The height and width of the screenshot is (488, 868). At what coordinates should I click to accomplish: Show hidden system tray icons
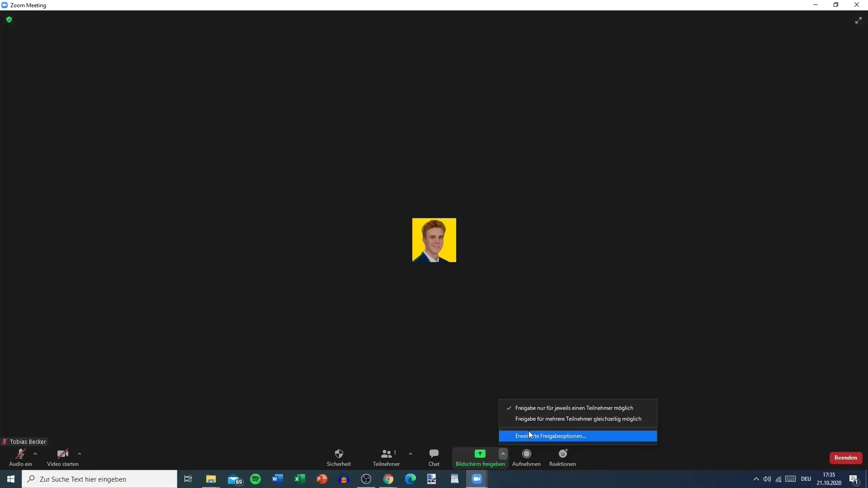pos(756,479)
